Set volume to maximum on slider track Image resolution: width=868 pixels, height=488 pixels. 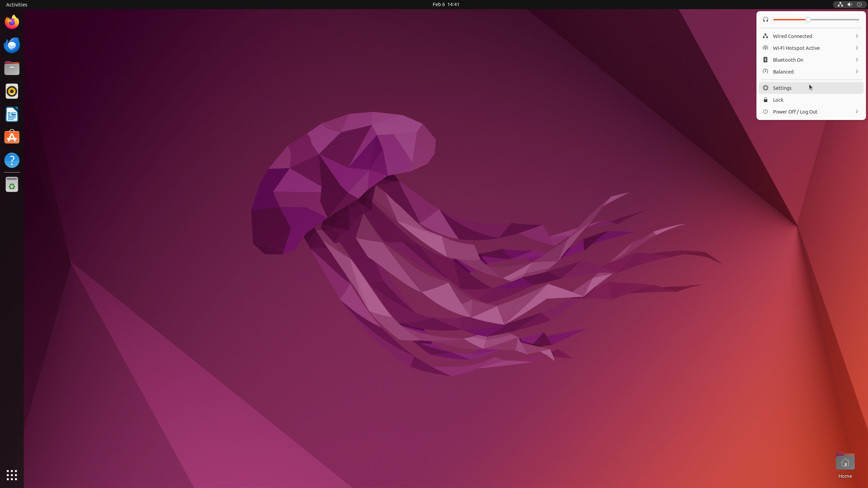(x=859, y=20)
